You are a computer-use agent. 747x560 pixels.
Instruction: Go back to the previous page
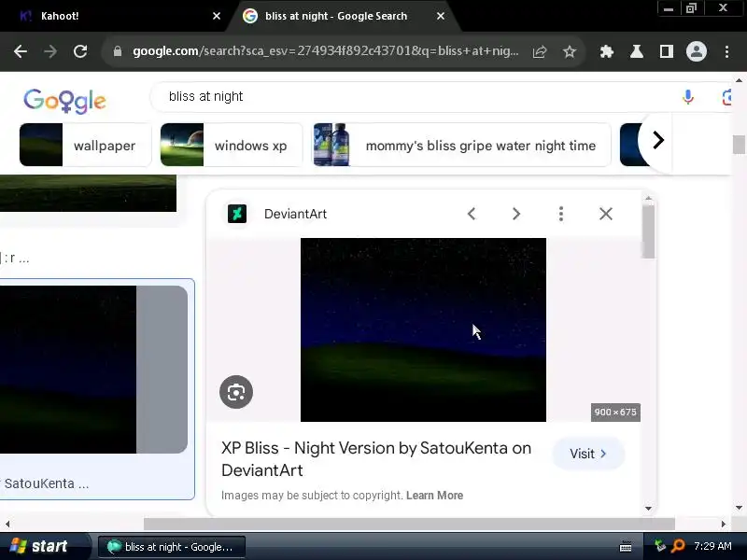[x=21, y=51]
